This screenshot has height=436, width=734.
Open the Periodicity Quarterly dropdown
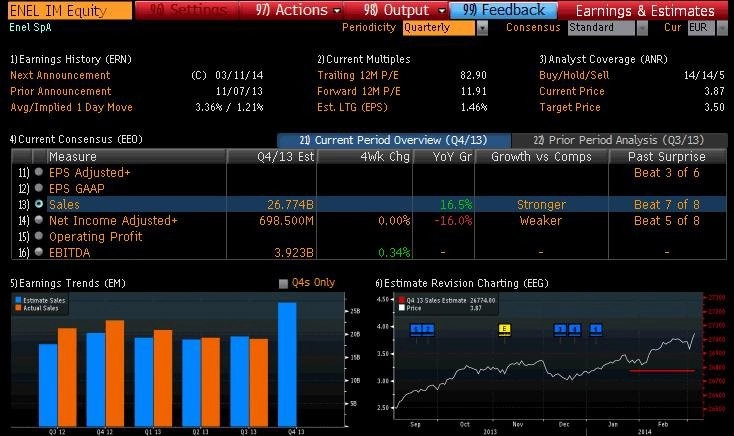point(482,28)
